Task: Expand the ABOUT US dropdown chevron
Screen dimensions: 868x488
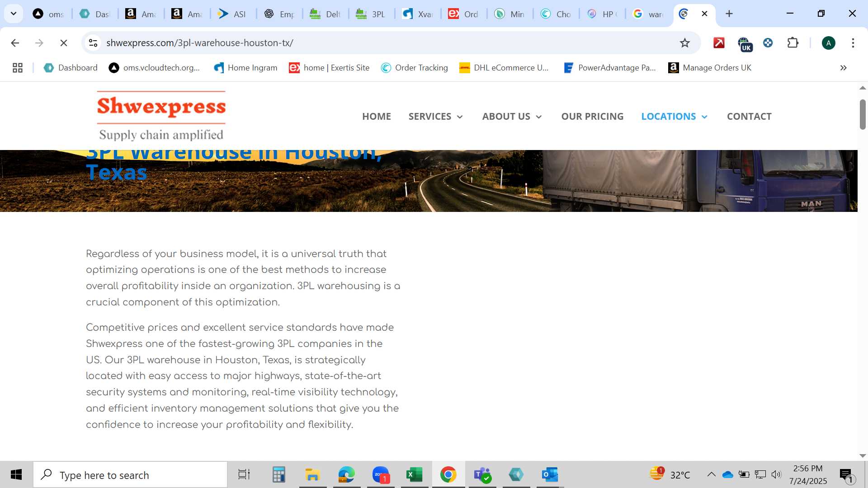Action: tap(539, 117)
